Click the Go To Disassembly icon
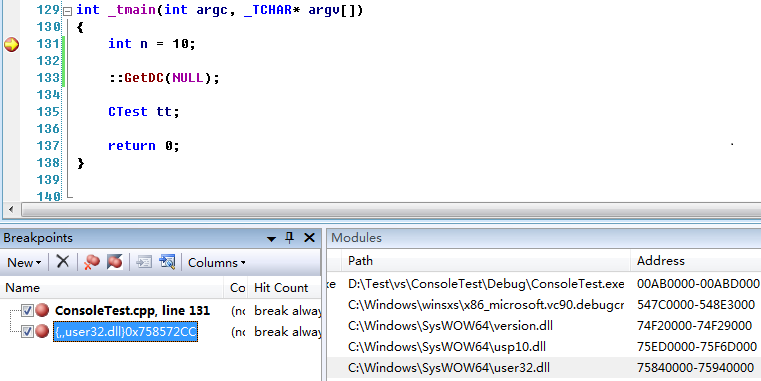This screenshot has width=761, height=381. [167, 262]
